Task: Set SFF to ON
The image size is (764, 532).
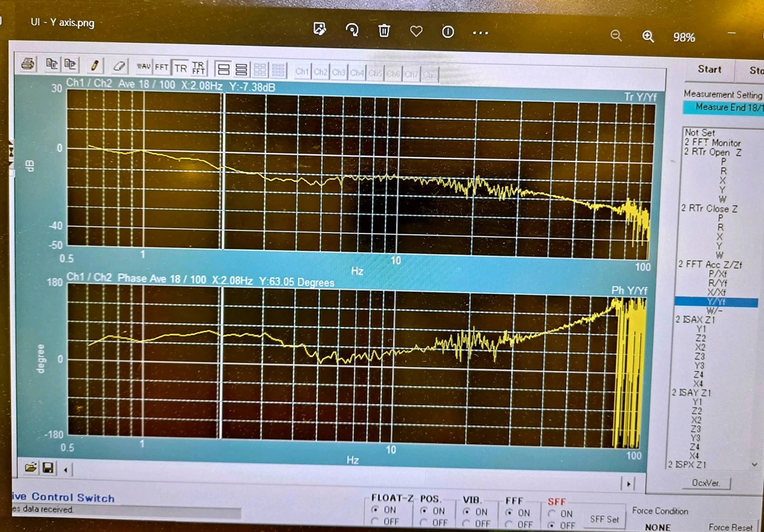Action: click(551, 514)
